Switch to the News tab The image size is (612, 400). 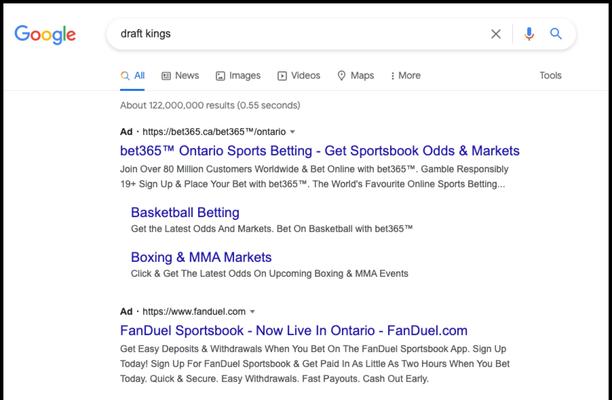(180, 76)
